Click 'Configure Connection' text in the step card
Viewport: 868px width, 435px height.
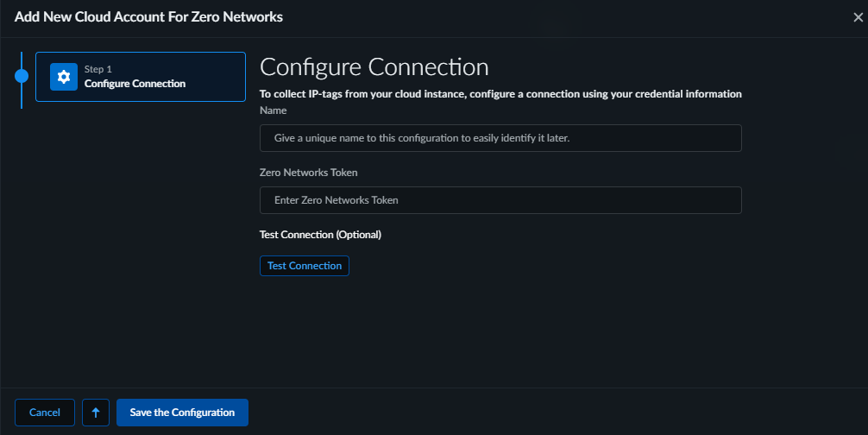tap(135, 84)
